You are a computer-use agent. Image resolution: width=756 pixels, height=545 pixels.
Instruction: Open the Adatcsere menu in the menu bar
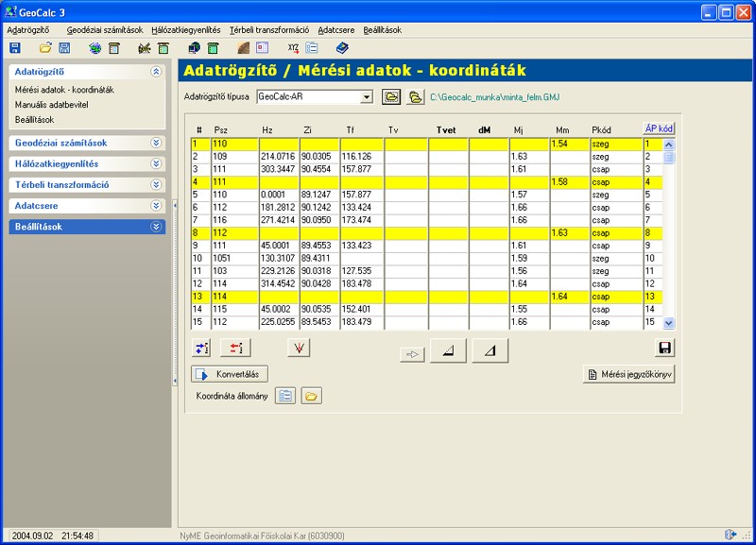[x=336, y=30]
